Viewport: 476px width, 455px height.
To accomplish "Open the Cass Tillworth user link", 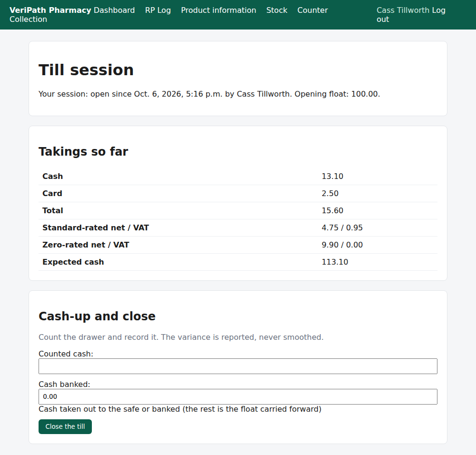I will coord(403,10).
